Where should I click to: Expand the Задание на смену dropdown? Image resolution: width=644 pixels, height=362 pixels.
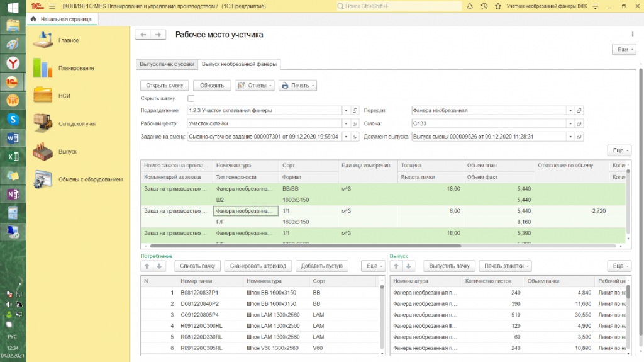346,137
